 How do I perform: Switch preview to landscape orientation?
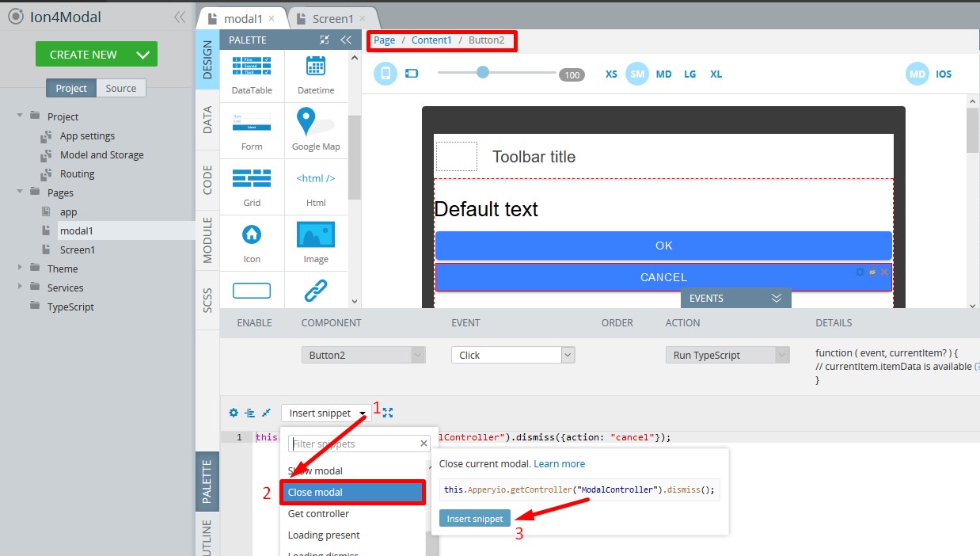coord(411,74)
